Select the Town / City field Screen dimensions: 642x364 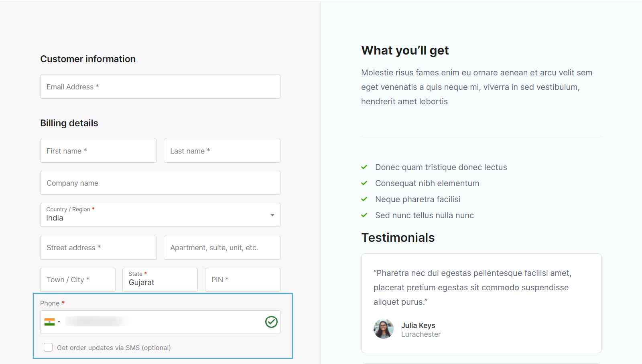tap(78, 280)
